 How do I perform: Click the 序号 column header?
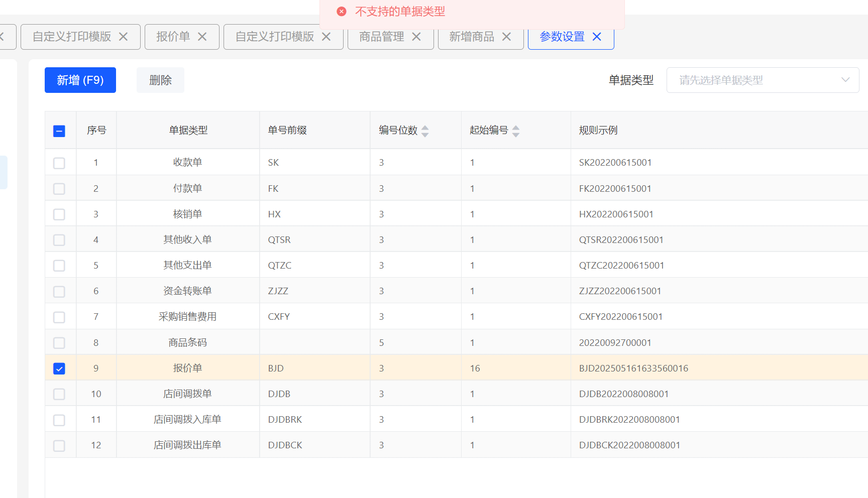pyautogui.click(x=96, y=130)
